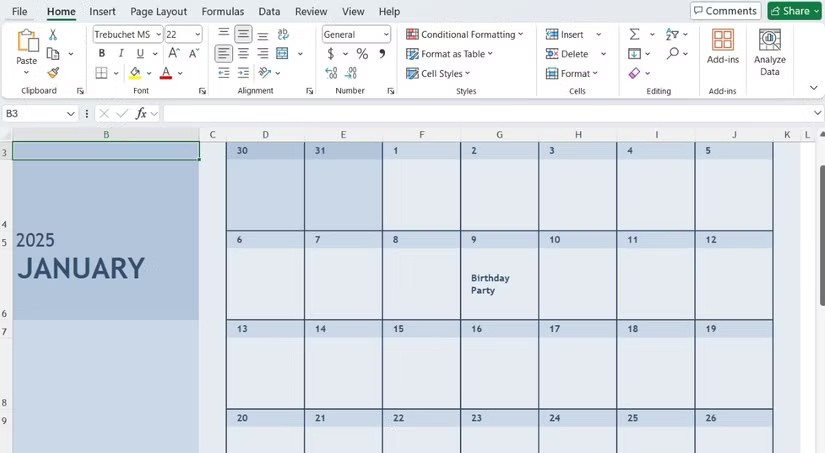Screen dimensions: 825x453
Task: Apply the yellow fill color
Action: click(134, 74)
